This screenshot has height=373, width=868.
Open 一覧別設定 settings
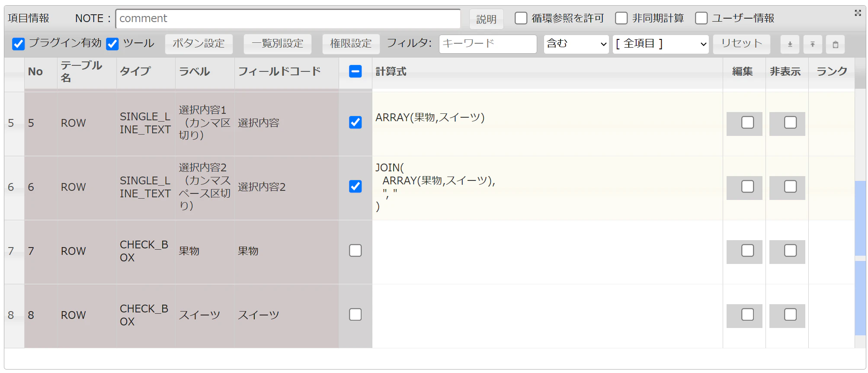pyautogui.click(x=278, y=44)
